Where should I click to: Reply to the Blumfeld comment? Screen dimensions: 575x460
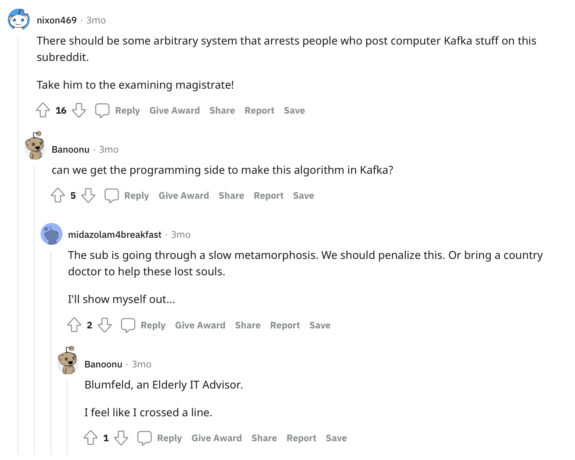pos(169,438)
